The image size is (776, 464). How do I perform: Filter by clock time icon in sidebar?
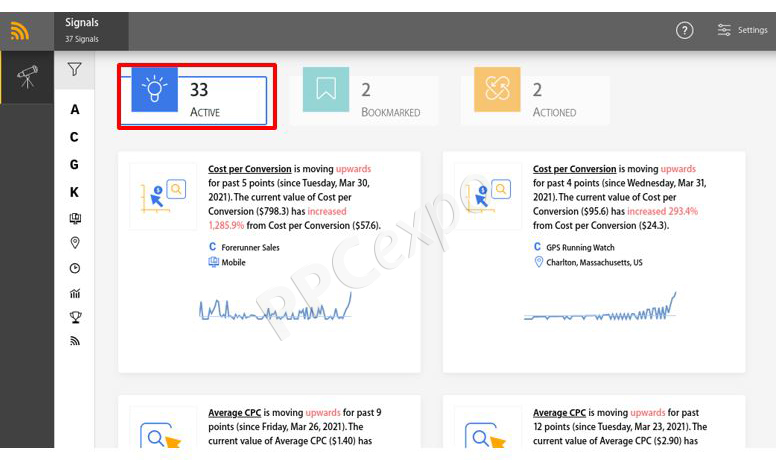click(x=75, y=268)
